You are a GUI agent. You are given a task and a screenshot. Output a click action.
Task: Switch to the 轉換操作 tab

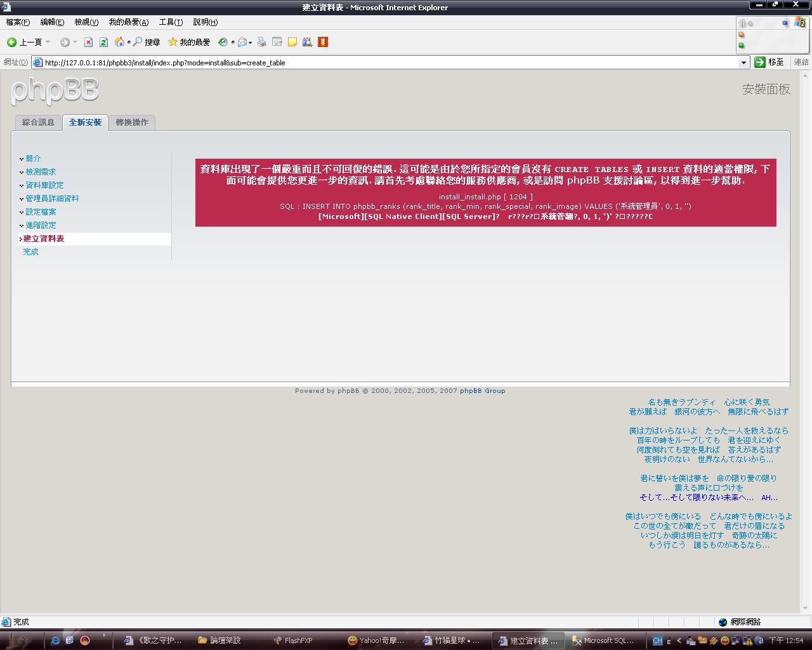pos(132,123)
